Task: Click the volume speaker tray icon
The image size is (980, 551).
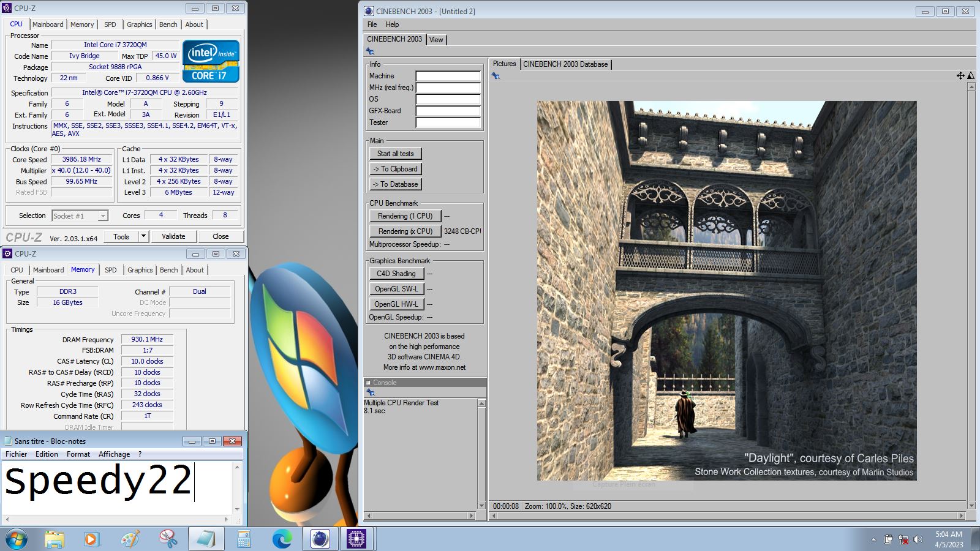Action: click(x=918, y=539)
